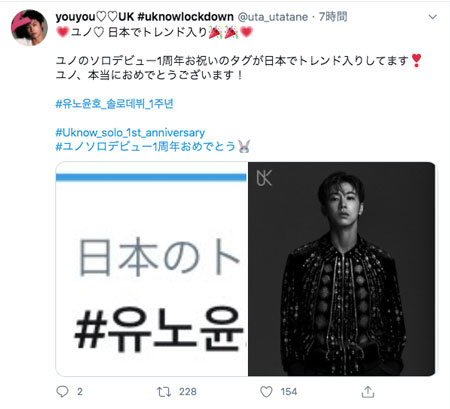This screenshot has height=409, width=450.
Task: Open the tweet options chevron menu
Action: tap(432, 17)
